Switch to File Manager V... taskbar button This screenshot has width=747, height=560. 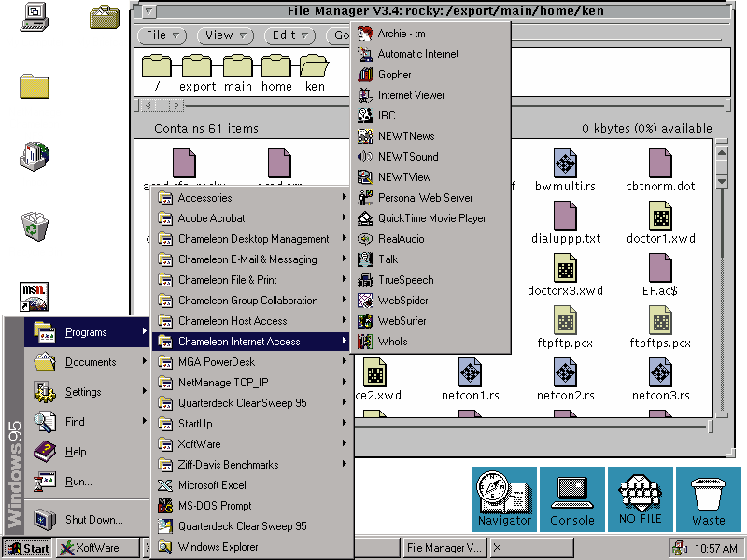pyautogui.click(x=445, y=548)
